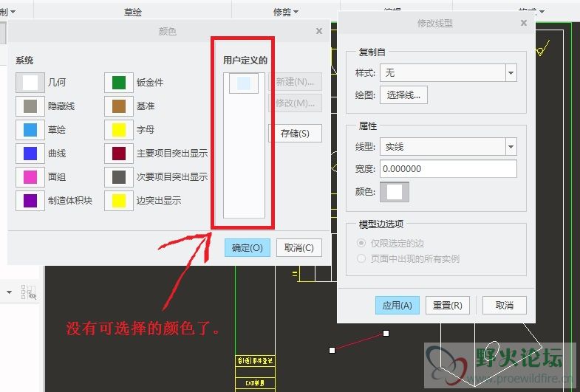Click the right endpoint handle of red line

386,333
